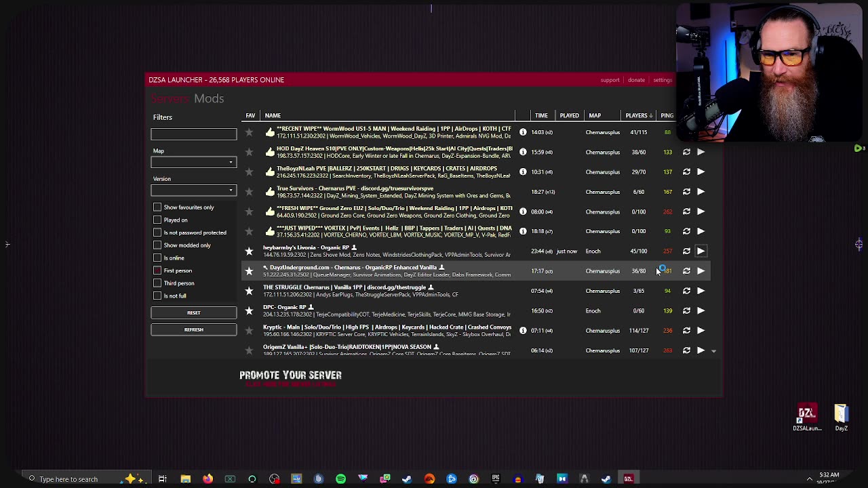Sort servers by PLAYERS column
This screenshot has height=488, width=868.
click(639, 116)
